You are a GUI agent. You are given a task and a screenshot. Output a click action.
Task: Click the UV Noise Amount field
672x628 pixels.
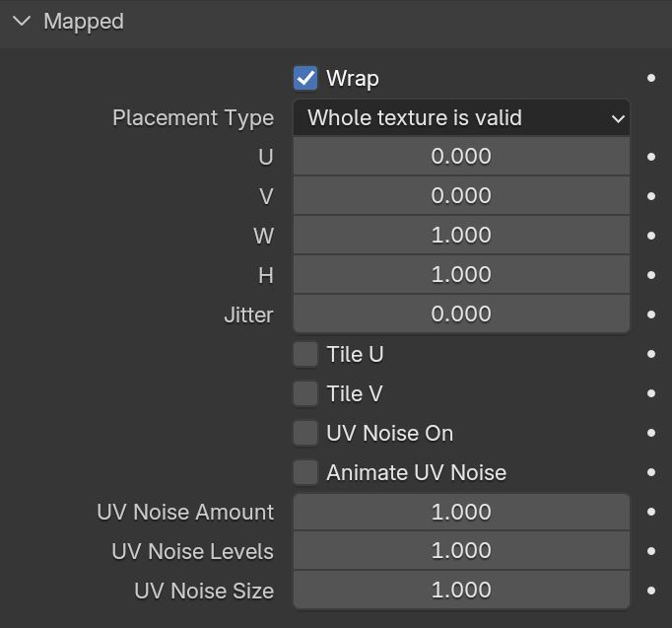point(461,512)
